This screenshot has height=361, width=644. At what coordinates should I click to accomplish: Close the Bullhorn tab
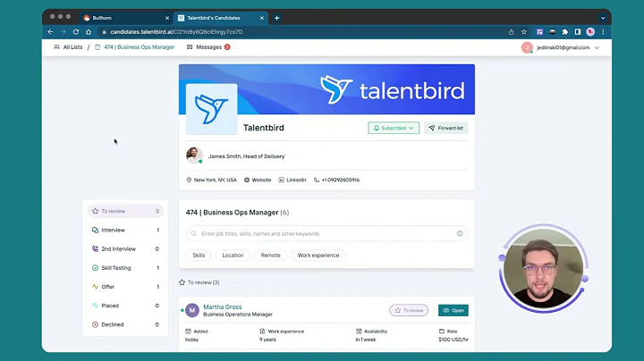pos(167,18)
